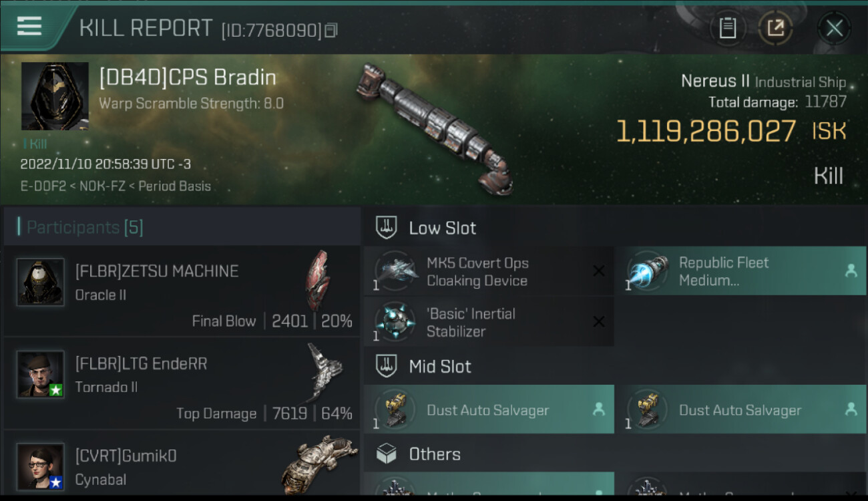View CPS Bradin's character portrait
868x501 pixels.
[x=55, y=96]
